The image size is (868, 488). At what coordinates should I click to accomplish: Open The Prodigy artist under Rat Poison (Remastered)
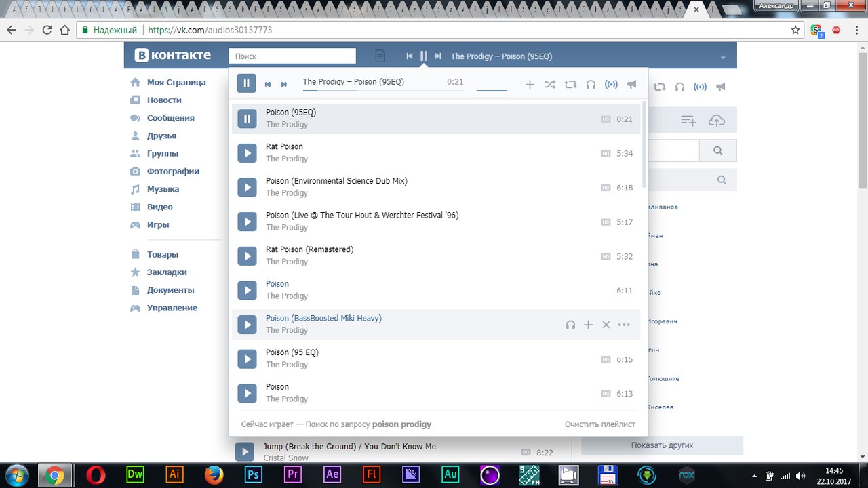(x=287, y=262)
